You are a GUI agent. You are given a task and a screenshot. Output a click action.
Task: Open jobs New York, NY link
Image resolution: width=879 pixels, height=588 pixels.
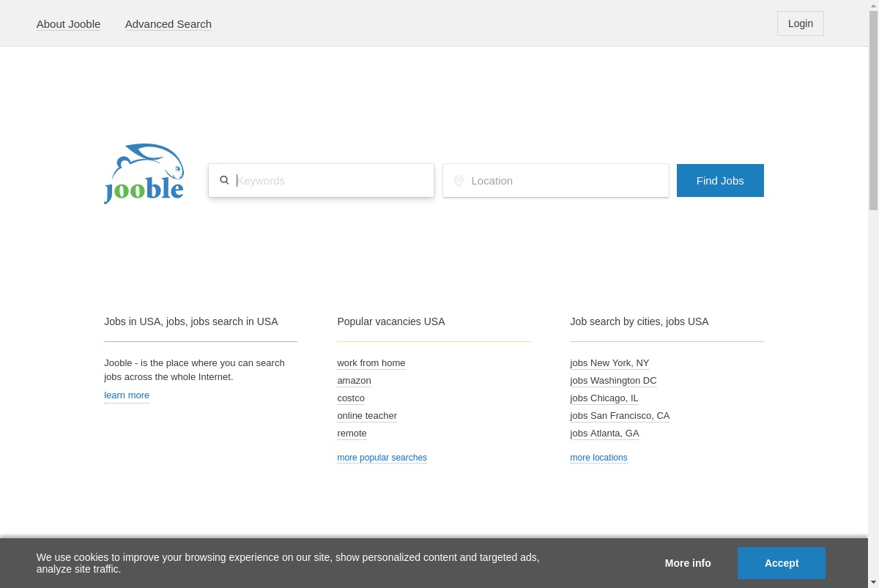tap(610, 363)
